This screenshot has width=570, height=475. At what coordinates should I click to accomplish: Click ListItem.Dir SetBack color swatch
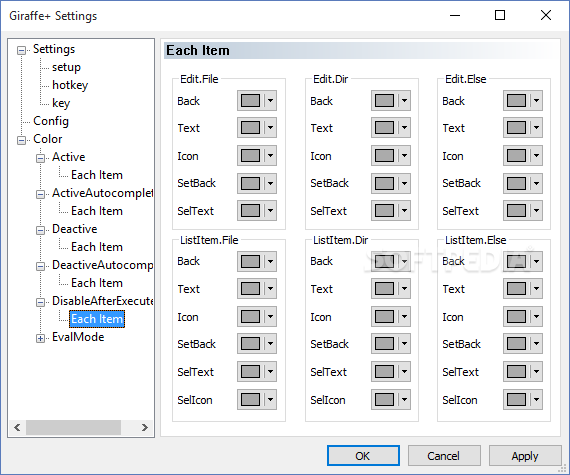click(x=384, y=344)
